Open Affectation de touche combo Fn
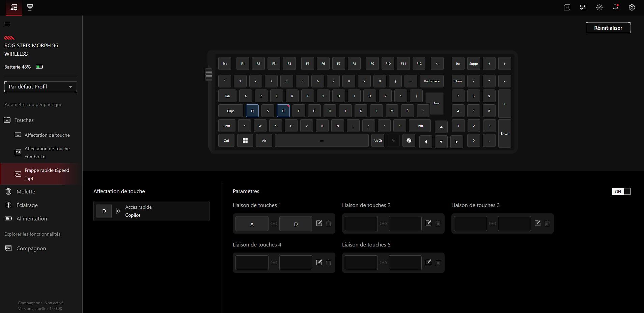Viewport: 644px width, 313px height. [47, 153]
